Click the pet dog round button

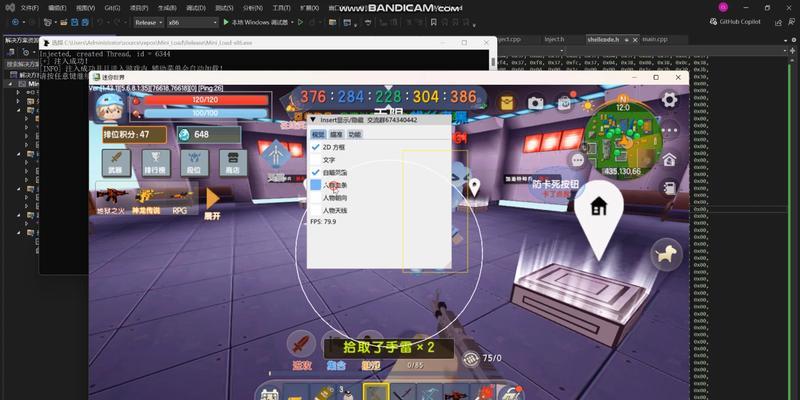click(x=667, y=254)
